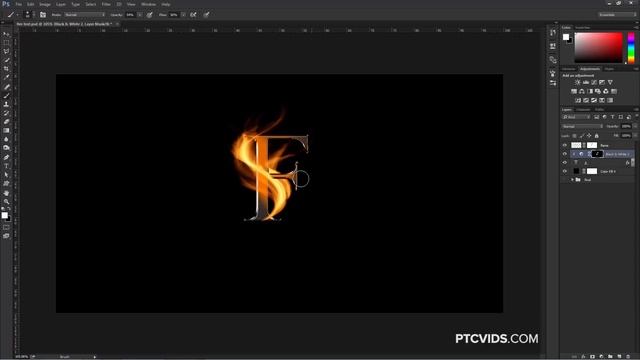Switch to the Channels tab
The height and width of the screenshot is (360, 640).
583,109
